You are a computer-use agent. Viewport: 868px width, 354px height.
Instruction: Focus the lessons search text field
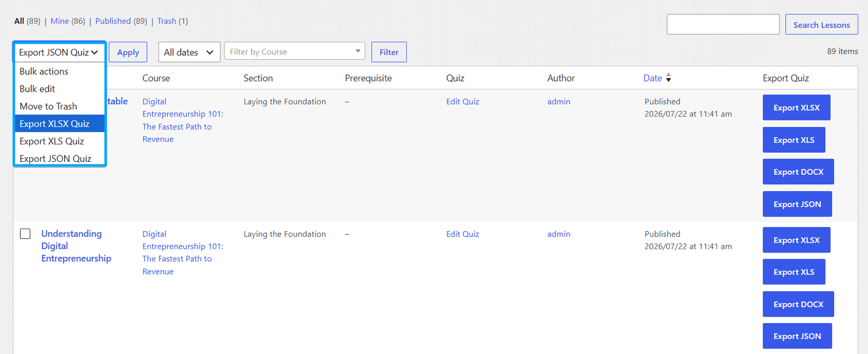point(723,24)
